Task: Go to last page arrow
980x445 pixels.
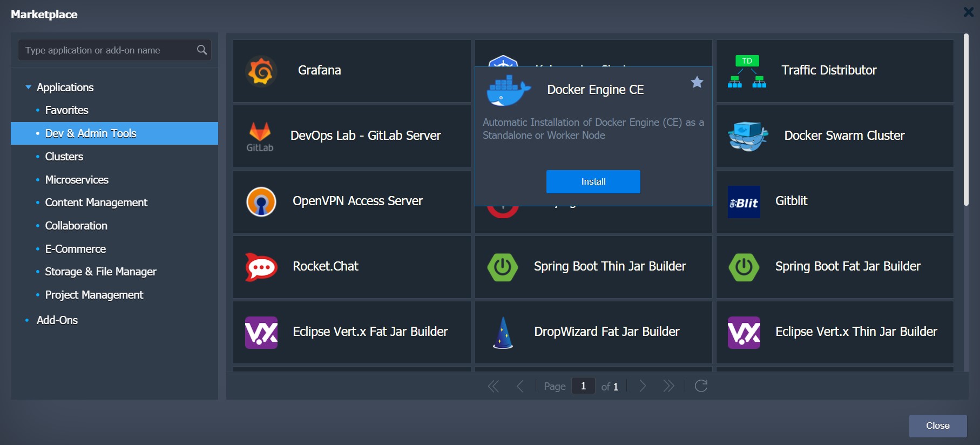Action: (x=668, y=386)
